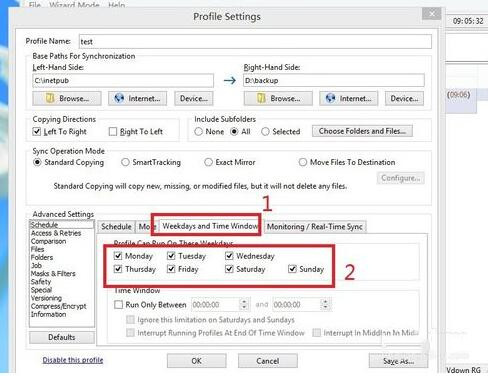Open left-hand side Device button

pyautogui.click(x=194, y=98)
